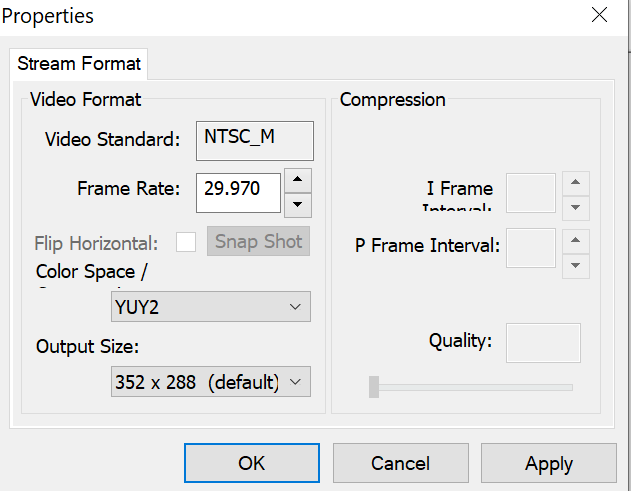Increase Frame Rate with up arrow
This screenshot has width=631, height=491.
(x=298, y=180)
